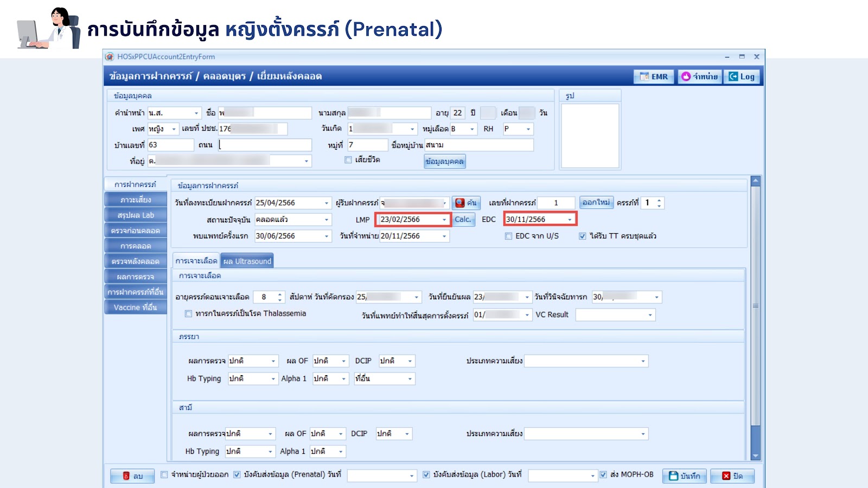The height and width of the screenshot is (488, 868).
Task: Switch to the ผล Ultrasound tab
Action: [x=247, y=261]
